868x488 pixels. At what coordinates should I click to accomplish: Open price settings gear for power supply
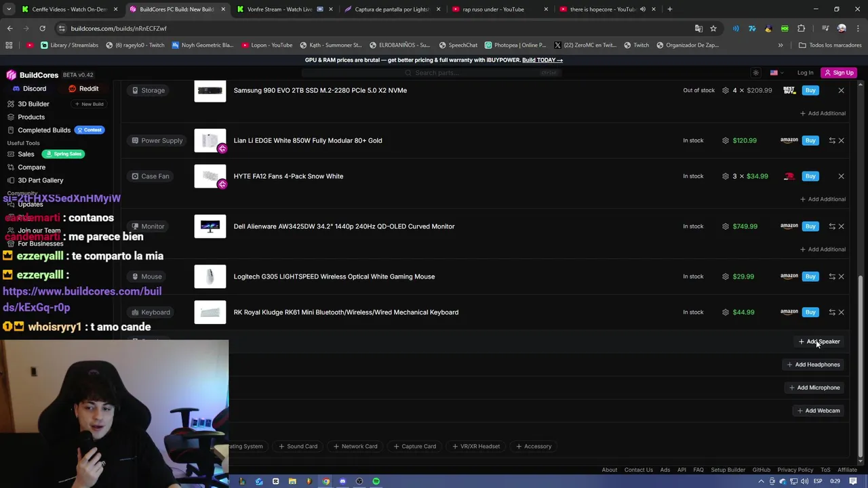pyautogui.click(x=726, y=140)
